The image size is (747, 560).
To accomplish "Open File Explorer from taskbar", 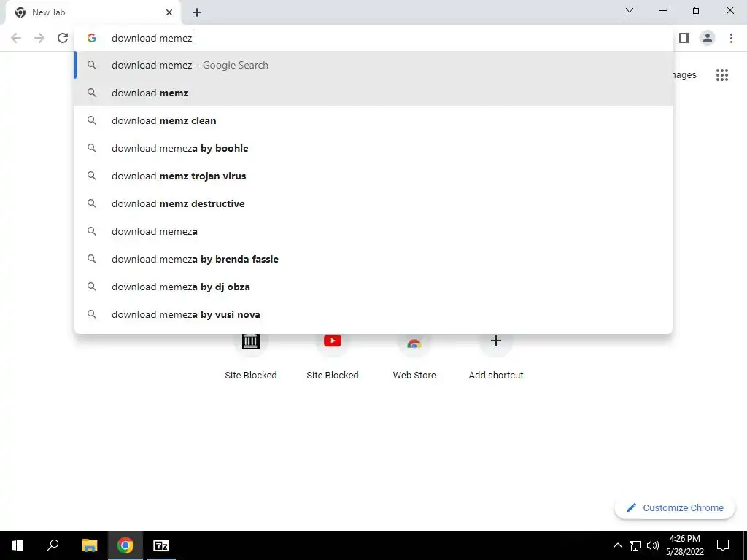I will [x=89, y=545].
